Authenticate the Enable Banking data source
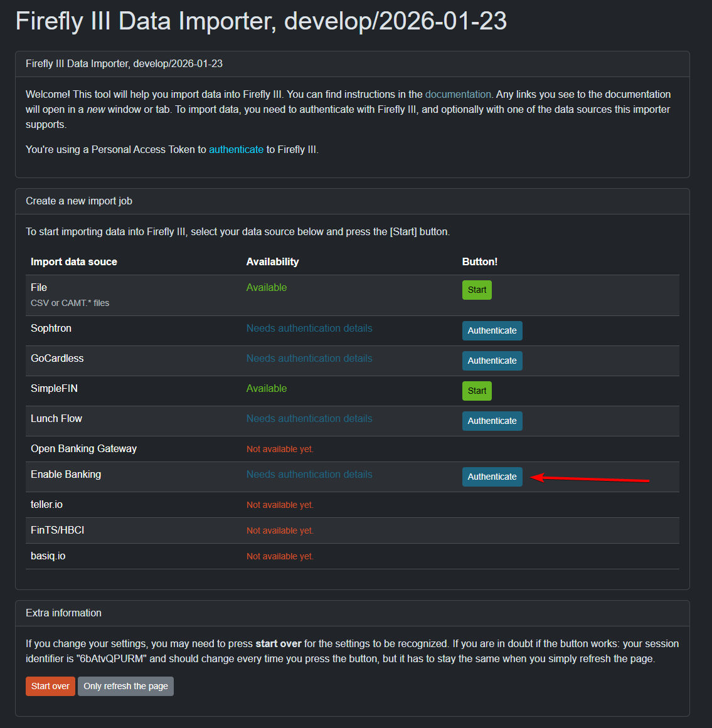Screen dimensions: 712x728 click(x=492, y=477)
